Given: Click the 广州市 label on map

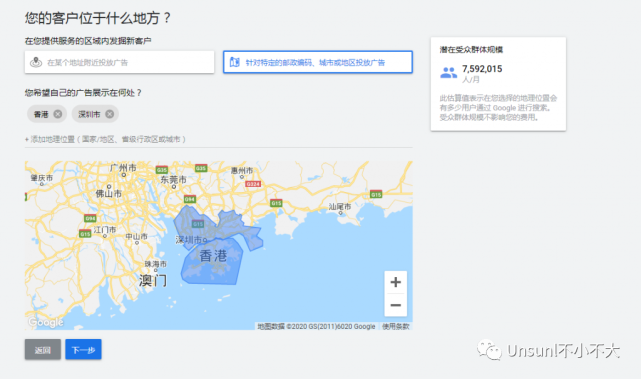Looking at the screenshot, I should click(x=123, y=168).
